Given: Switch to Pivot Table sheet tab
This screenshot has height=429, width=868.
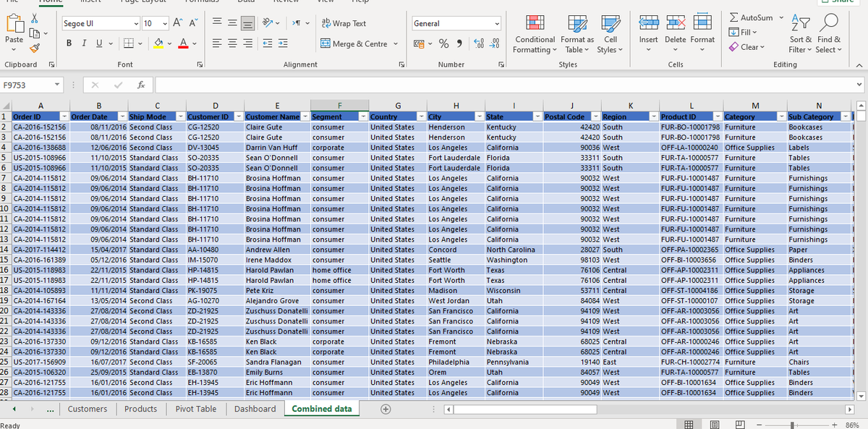Looking at the screenshot, I should pos(196,409).
